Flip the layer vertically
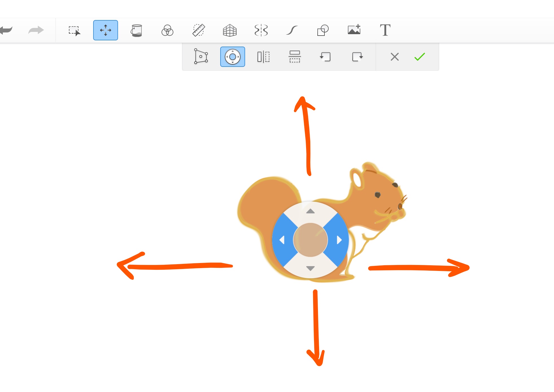Image resolution: width=554 pixels, height=392 pixels. click(x=295, y=57)
